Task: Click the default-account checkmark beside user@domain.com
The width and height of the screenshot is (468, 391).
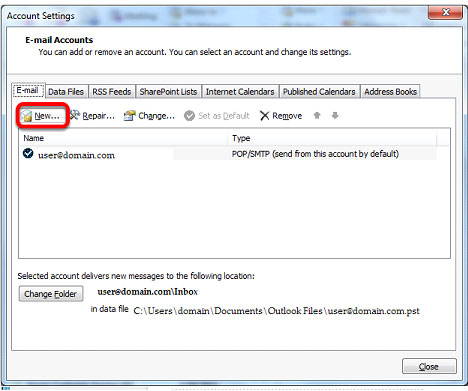Action: pyautogui.click(x=28, y=153)
